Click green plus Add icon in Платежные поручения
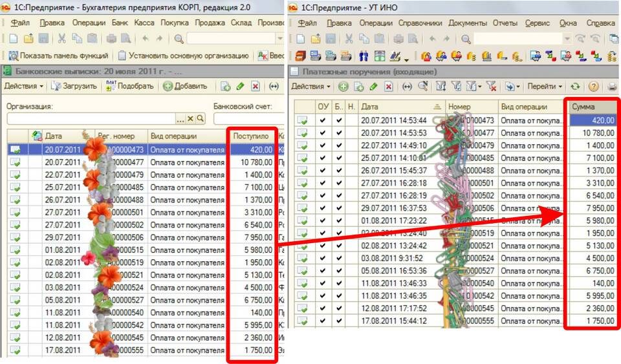Viewport: 621px width, 364px height. [x=343, y=87]
